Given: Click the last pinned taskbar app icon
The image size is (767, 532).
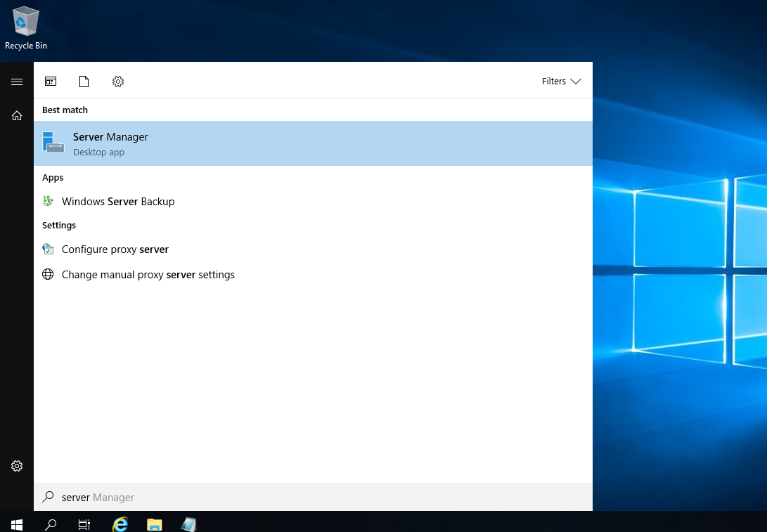Looking at the screenshot, I should (188, 525).
